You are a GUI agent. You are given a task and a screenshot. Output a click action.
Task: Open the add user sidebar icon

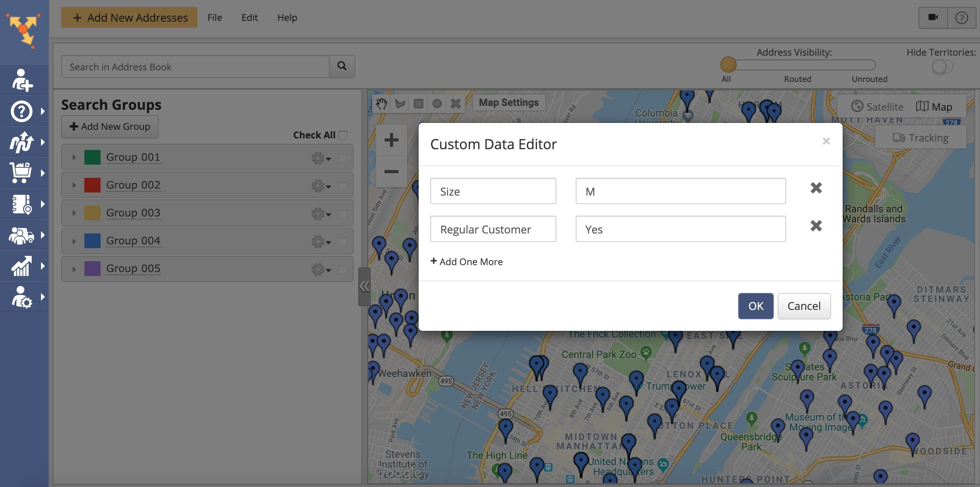point(22,80)
